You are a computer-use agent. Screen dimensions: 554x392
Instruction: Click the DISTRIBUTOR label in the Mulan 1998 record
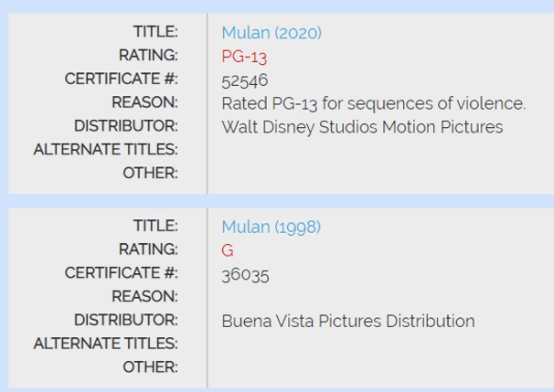pos(126,320)
